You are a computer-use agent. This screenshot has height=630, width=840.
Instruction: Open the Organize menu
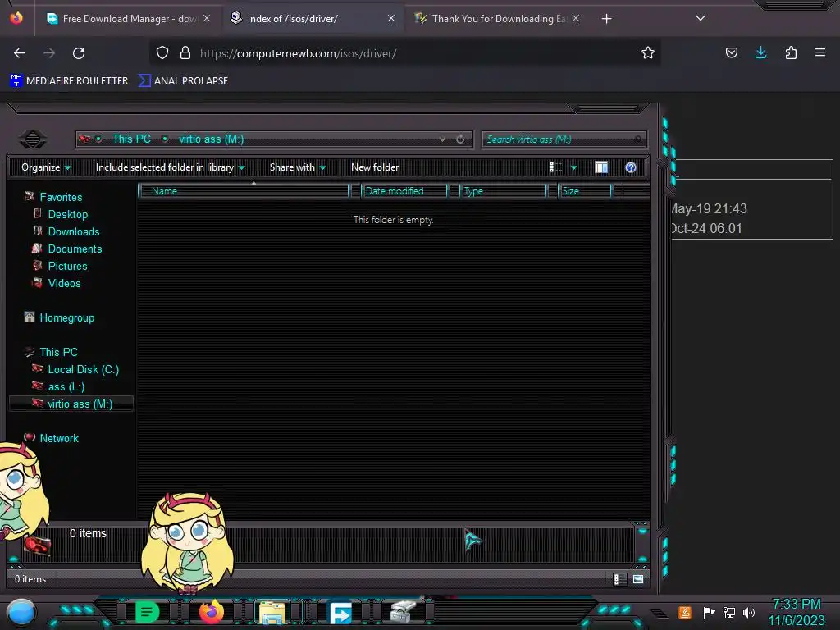tap(46, 167)
